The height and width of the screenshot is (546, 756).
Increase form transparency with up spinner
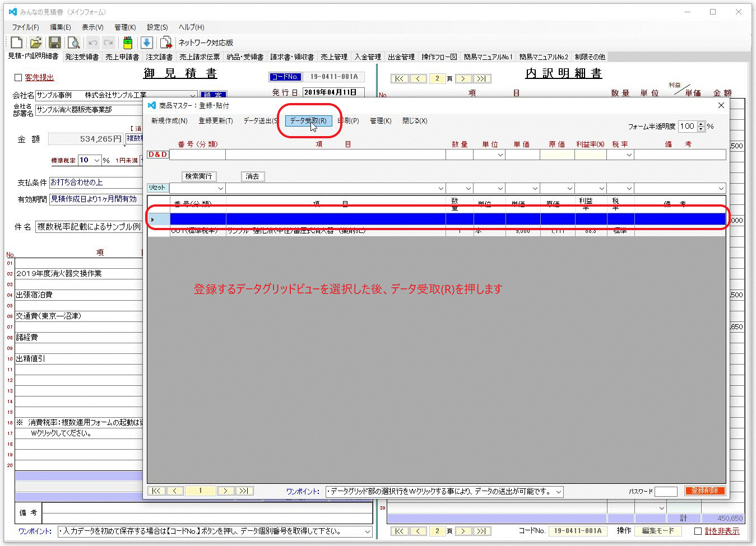[701, 124]
